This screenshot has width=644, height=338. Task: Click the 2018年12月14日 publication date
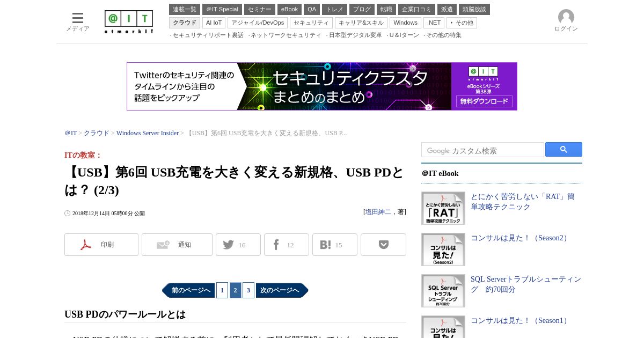pyautogui.click(x=108, y=213)
